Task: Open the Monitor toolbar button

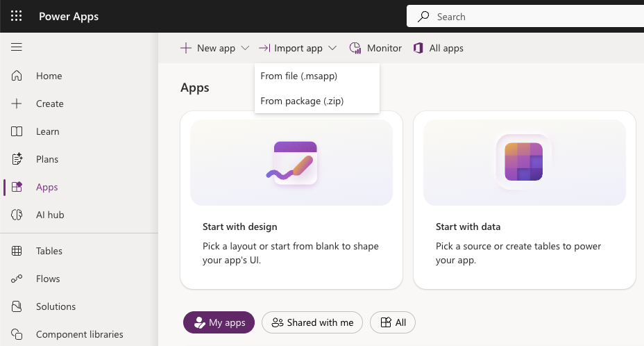Action: (375, 48)
